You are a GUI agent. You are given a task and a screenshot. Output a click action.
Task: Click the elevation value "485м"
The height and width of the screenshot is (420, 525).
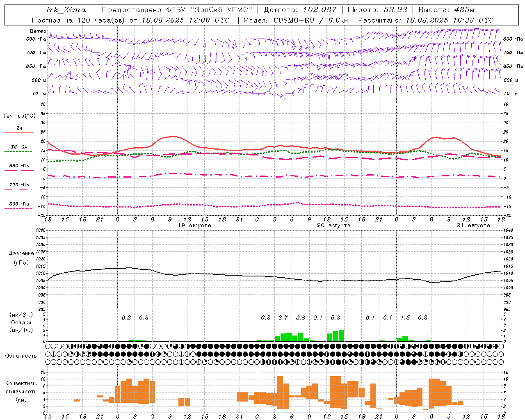[x=464, y=10]
